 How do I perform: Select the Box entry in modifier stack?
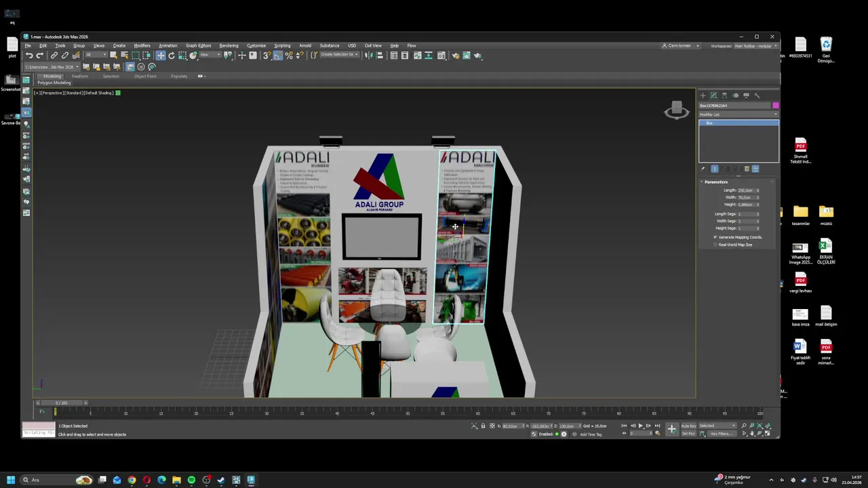pos(738,123)
